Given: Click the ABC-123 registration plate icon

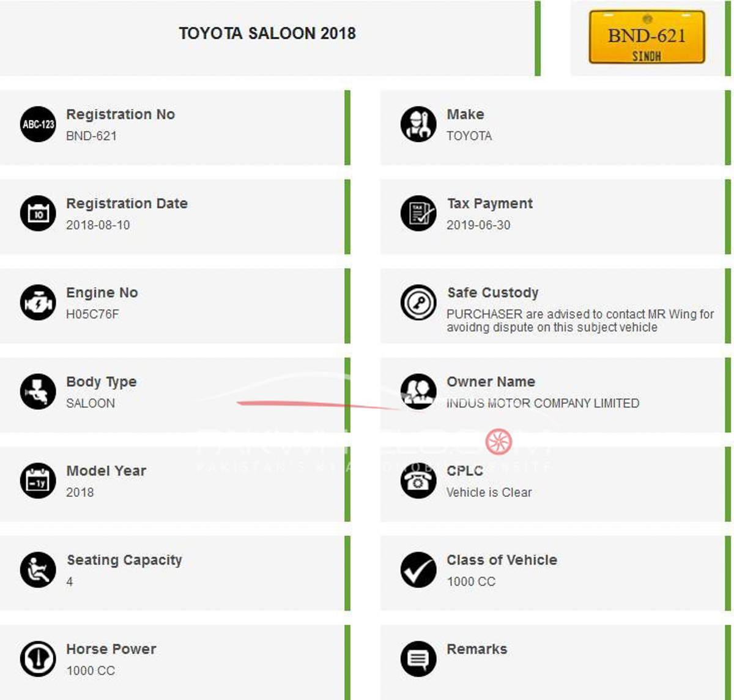Looking at the screenshot, I should coord(37,125).
